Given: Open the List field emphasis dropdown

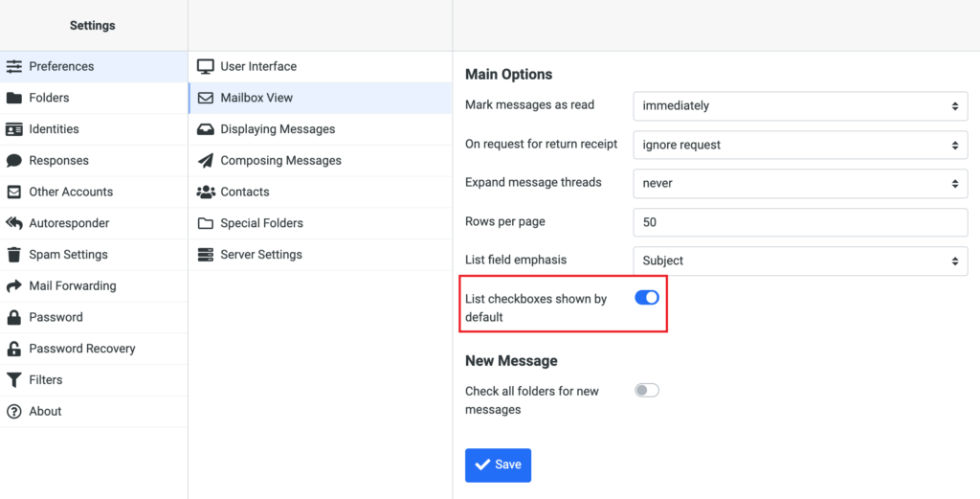Looking at the screenshot, I should tap(800, 261).
